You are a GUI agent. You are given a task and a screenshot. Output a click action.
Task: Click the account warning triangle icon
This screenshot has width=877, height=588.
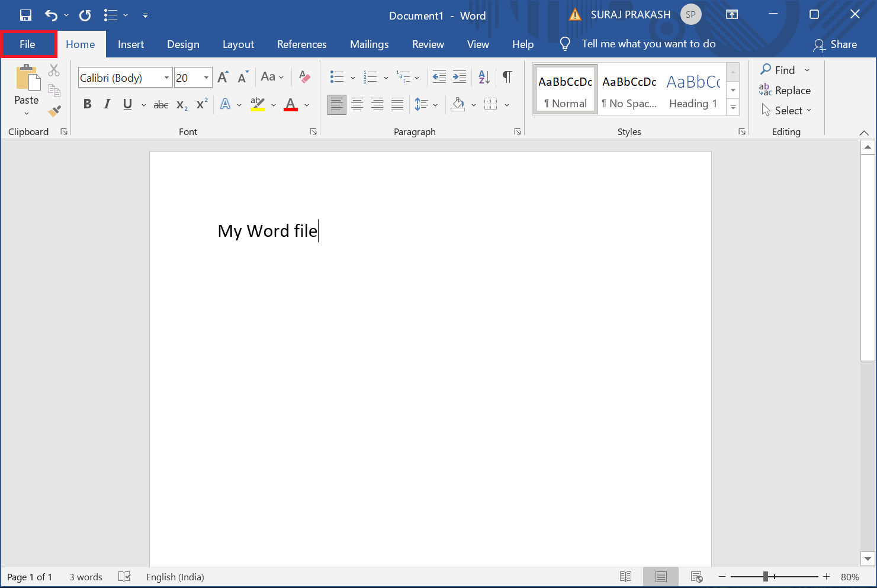coord(575,15)
